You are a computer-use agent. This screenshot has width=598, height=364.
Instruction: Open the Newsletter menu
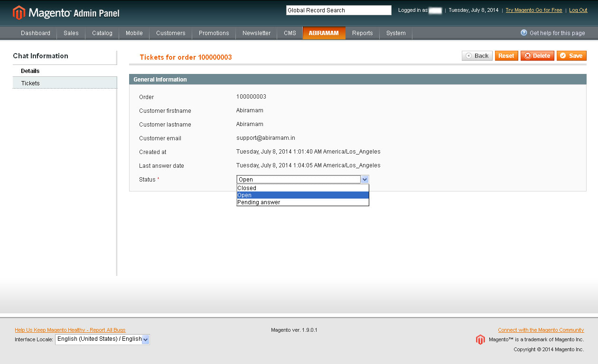pos(257,33)
